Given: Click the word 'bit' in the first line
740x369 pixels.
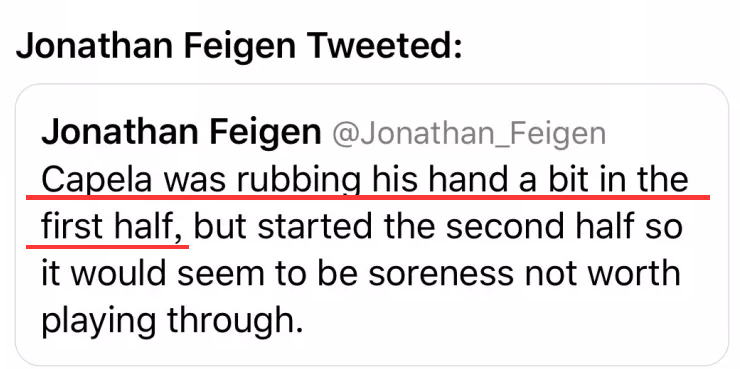Looking at the screenshot, I should [x=566, y=179].
